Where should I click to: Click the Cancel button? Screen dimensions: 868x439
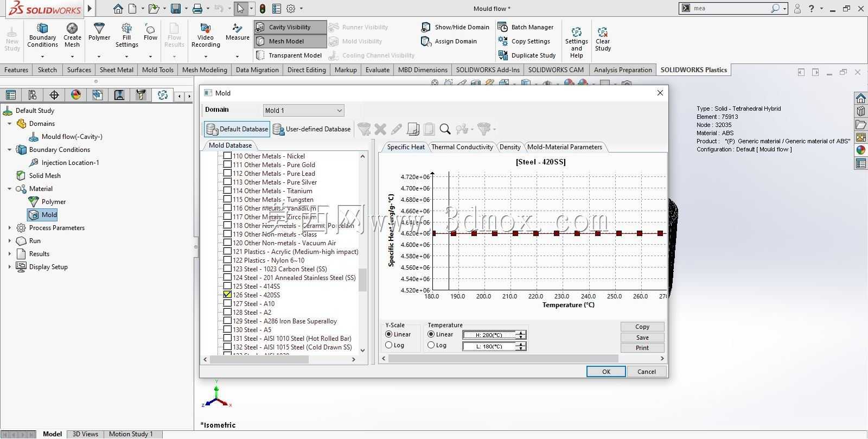click(646, 372)
